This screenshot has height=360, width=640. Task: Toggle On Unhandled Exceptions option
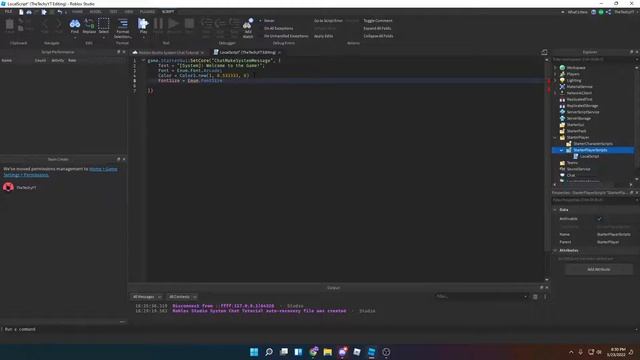click(286, 36)
